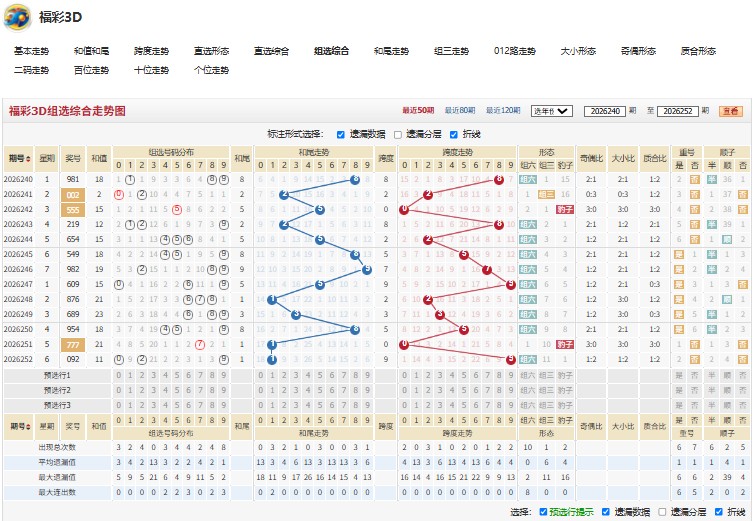Click the 平均遗漏值 row label

[x=57, y=462]
